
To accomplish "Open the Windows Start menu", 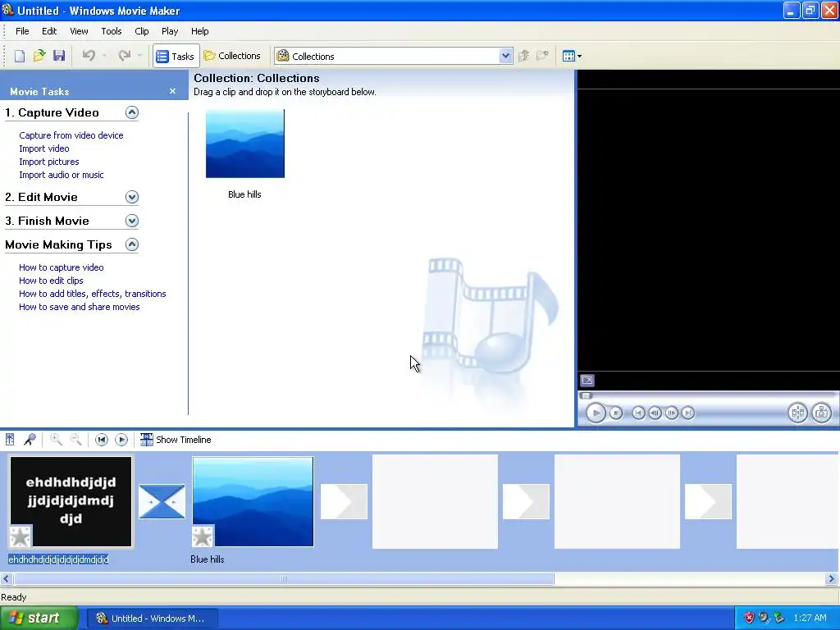I will pyautogui.click(x=39, y=619).
